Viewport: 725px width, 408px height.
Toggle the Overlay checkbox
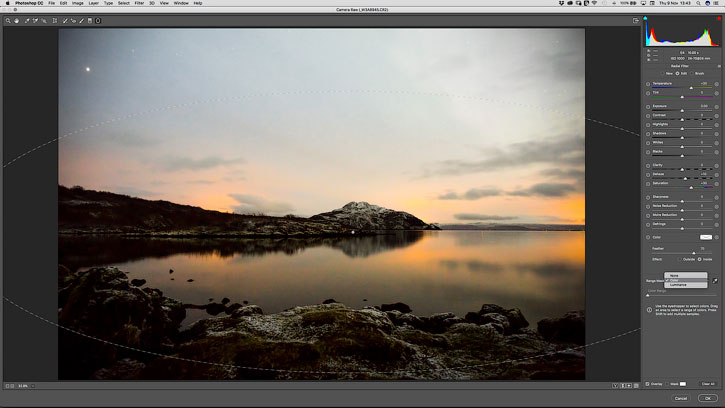point(648,384)
